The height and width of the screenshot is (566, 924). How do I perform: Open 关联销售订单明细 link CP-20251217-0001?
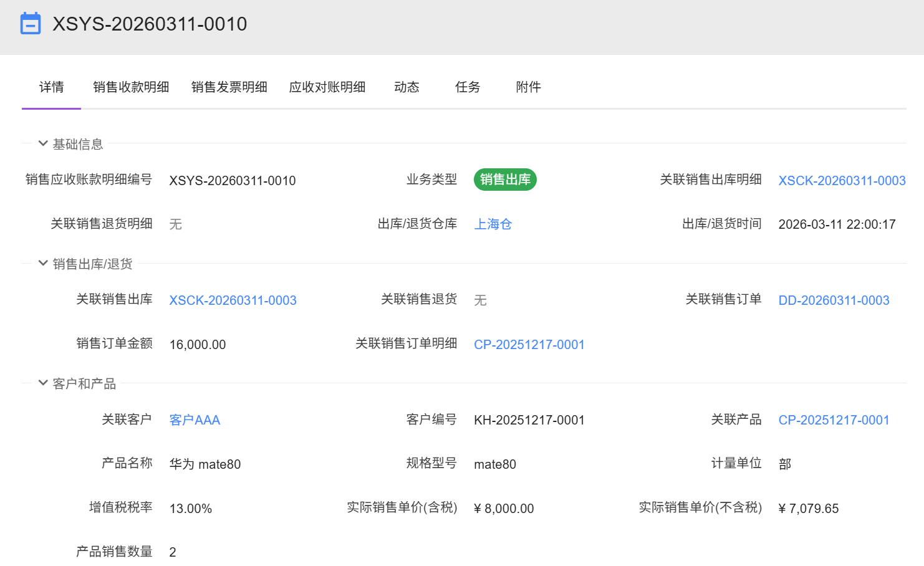[x=529, y=345]
